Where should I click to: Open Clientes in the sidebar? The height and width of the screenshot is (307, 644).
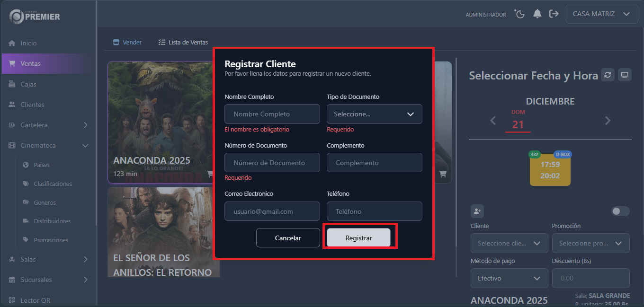tap(32, 105)
